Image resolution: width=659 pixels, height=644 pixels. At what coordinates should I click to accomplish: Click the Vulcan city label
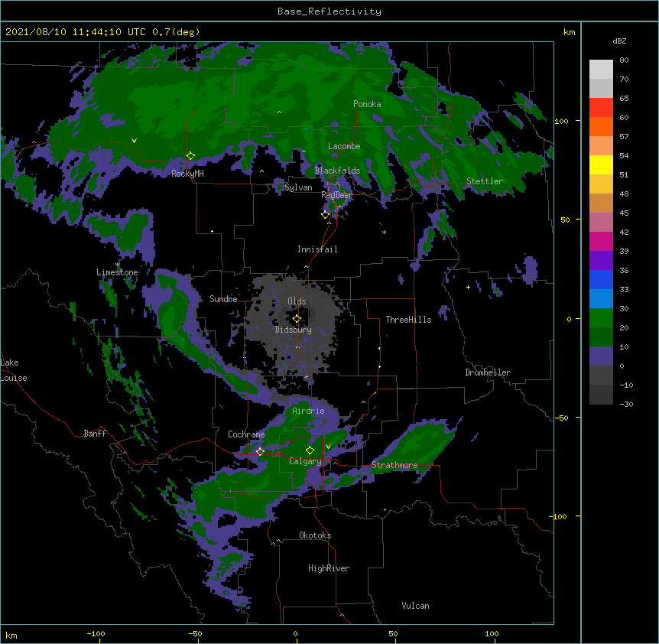point(415,606)
